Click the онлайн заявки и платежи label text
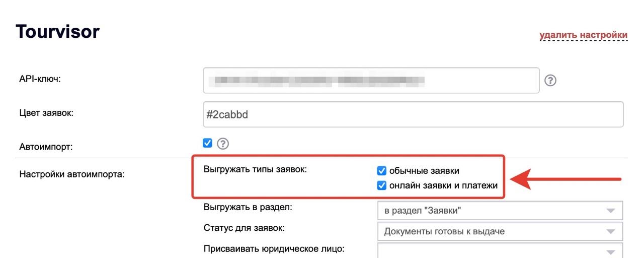 pyautogui.click(x=443, y=185)
